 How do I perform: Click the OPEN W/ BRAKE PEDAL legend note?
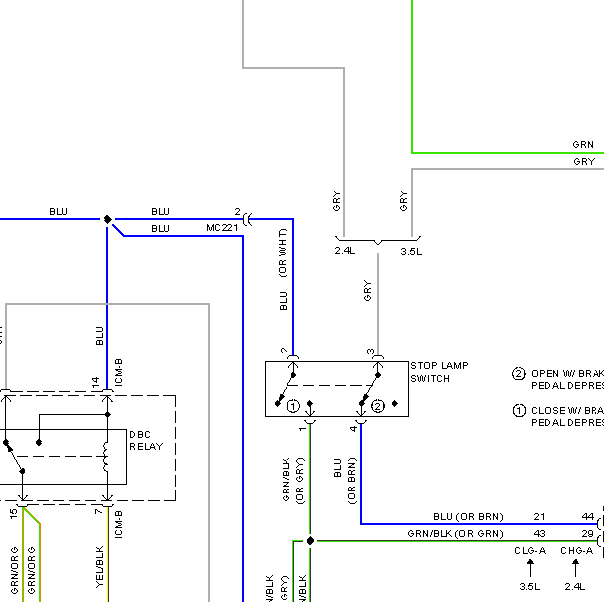tap(558, 379)
